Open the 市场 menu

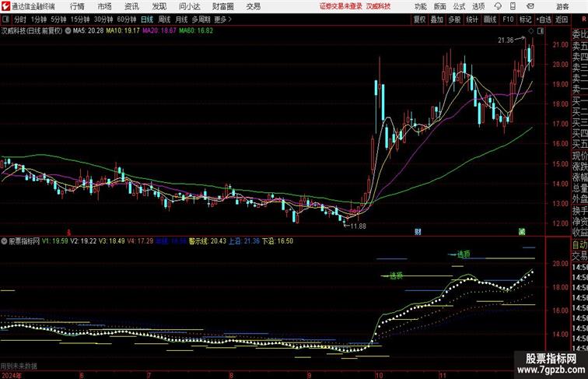point(105,6)
